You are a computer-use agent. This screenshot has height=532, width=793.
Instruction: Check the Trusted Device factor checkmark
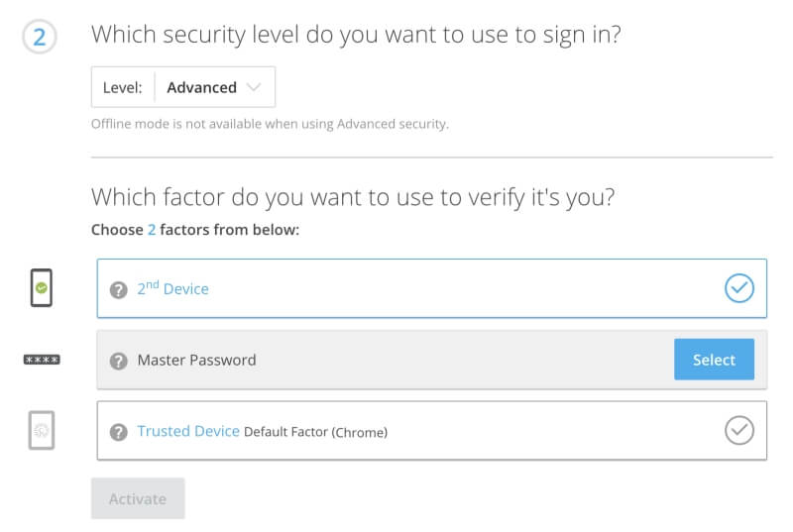tap(739, 430)
